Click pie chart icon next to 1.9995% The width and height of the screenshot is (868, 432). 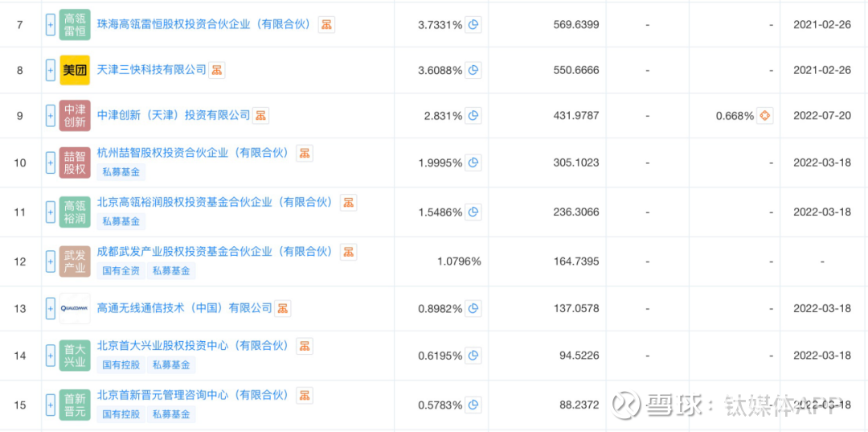(x=473, y=163)
